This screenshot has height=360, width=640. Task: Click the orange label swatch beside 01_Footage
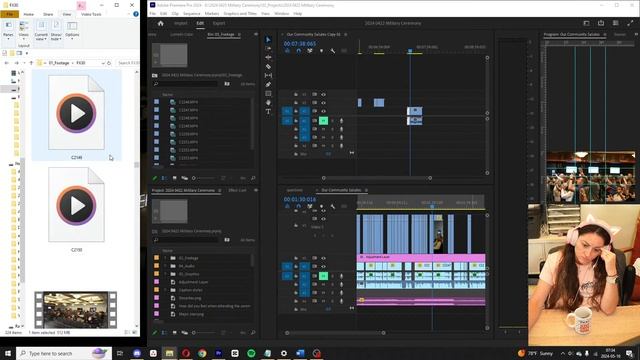click(x=156, y=258)
